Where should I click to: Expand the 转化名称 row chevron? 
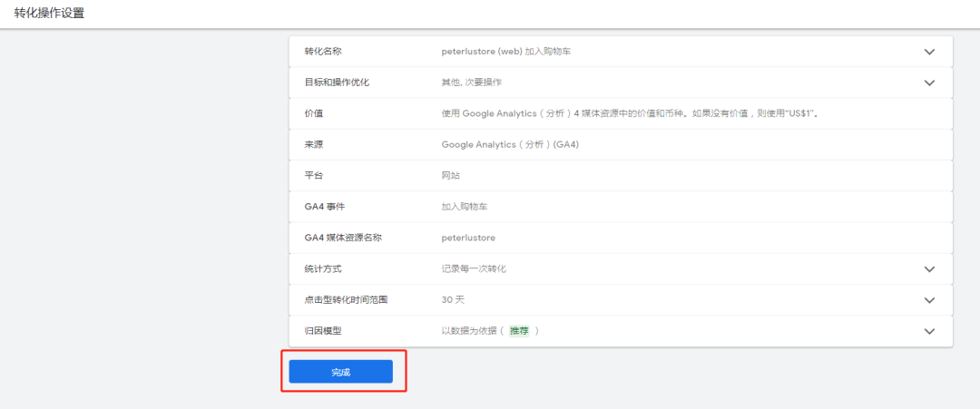coord(929,52)
